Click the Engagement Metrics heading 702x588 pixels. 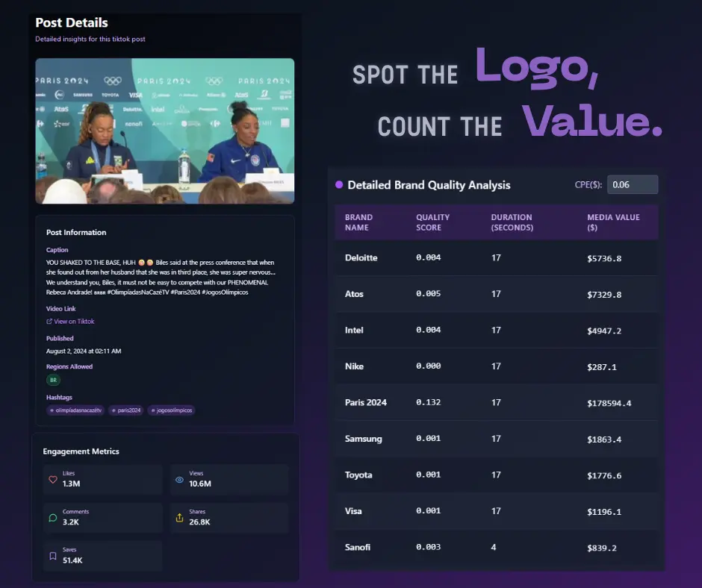coord(81,451)
